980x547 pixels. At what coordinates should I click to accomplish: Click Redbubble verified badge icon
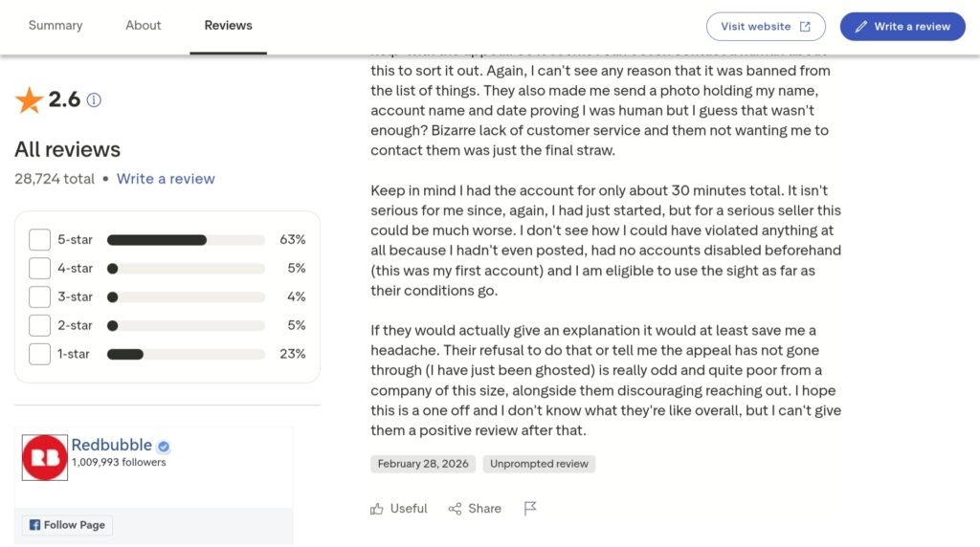164,447
